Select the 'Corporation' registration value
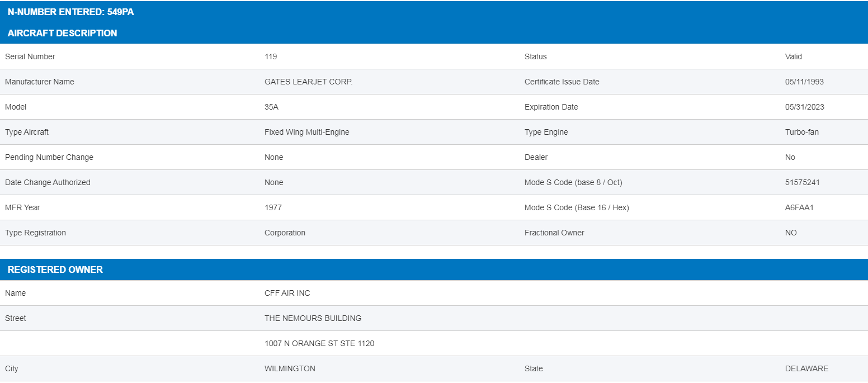Image resolution: width=868 pixels, height=383 pixels. tap(285, 233)
